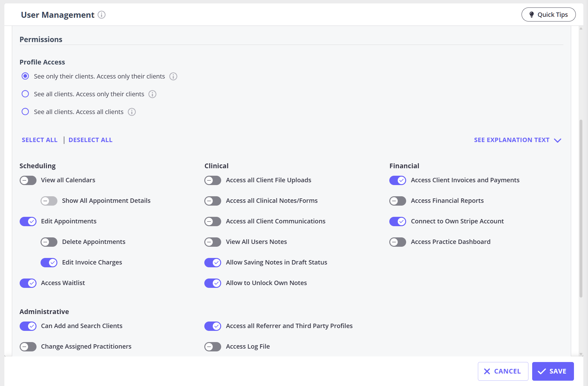Click info icon next to 'See all clients. Access only their clients'
The image size is (588, 386).
[x=152, y=94]
